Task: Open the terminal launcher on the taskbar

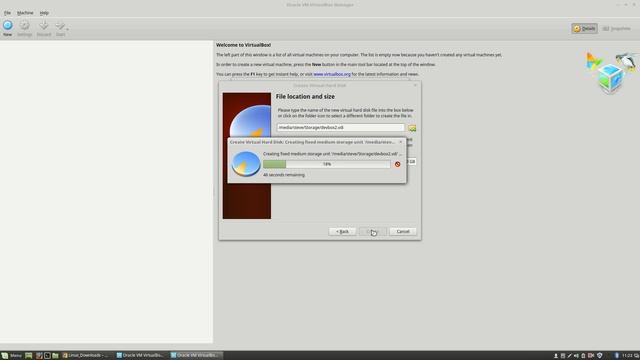Action: (x=47, y=356)
